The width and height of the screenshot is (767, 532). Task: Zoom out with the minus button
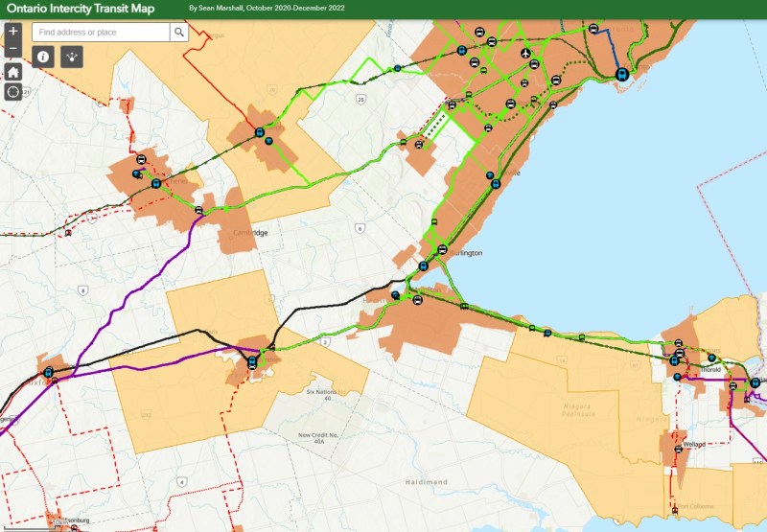(x=13, y=49)
